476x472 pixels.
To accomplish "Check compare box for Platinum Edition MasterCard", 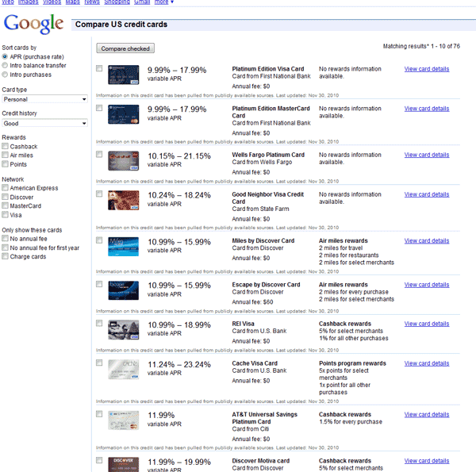I will (99, 108).
